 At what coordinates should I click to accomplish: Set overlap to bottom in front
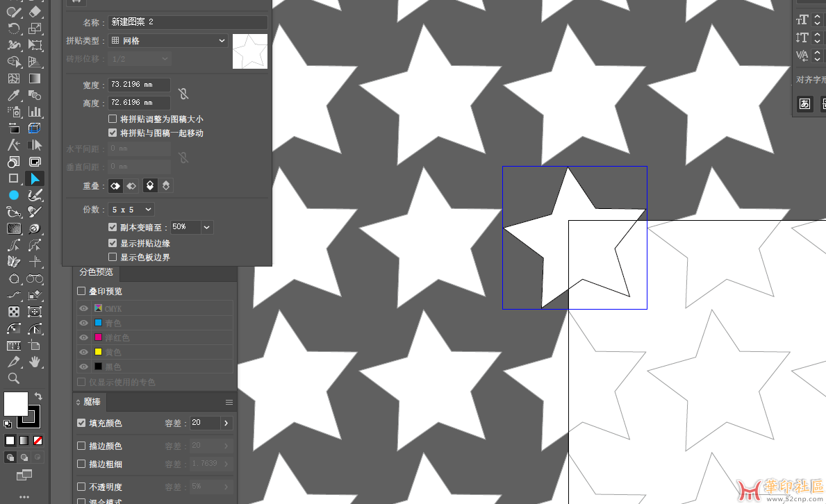(166, 186)
